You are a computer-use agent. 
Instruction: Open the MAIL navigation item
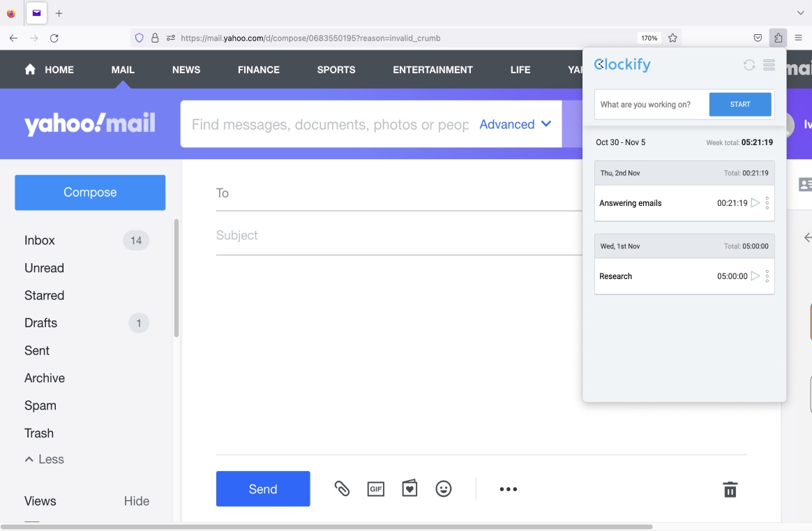(x=123, y=69)
